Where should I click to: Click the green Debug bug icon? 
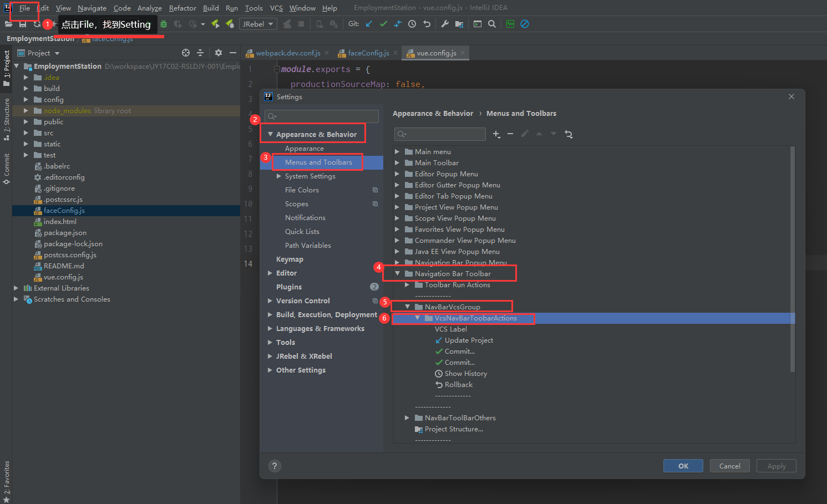(164, 24)
